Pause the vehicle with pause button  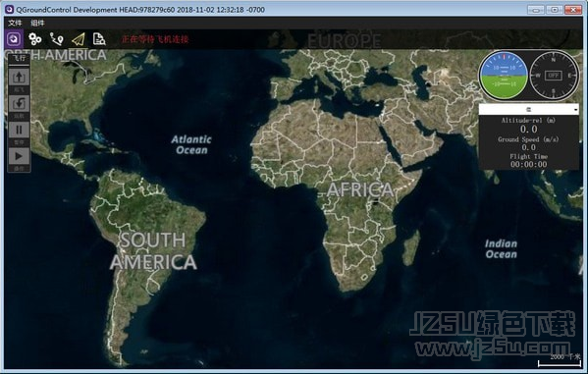pos(19,130)
